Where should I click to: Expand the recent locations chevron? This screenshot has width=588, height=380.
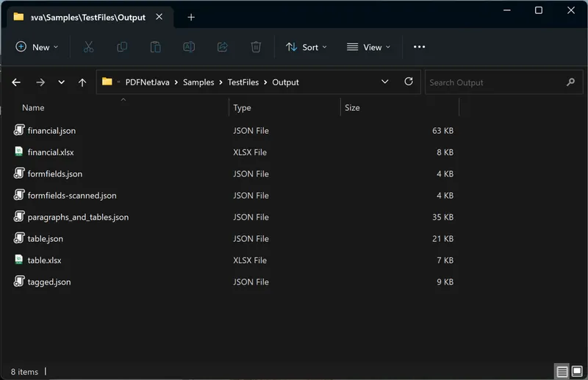pos(61,82)
